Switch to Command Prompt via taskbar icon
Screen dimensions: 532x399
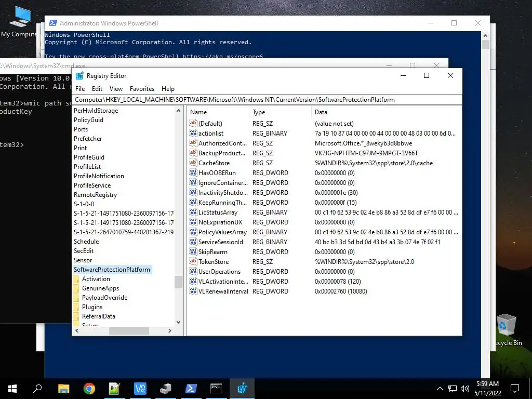216,389
